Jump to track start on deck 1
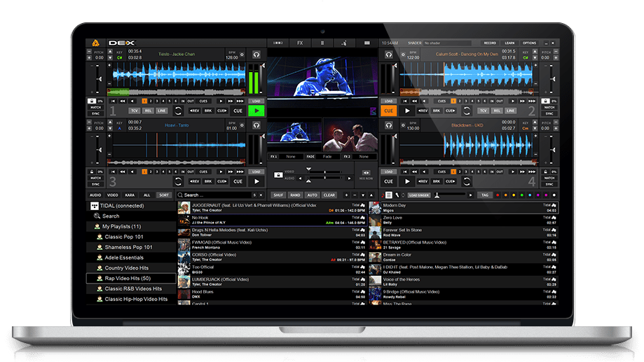The image size is (644, 362). [x=113, y=101]
